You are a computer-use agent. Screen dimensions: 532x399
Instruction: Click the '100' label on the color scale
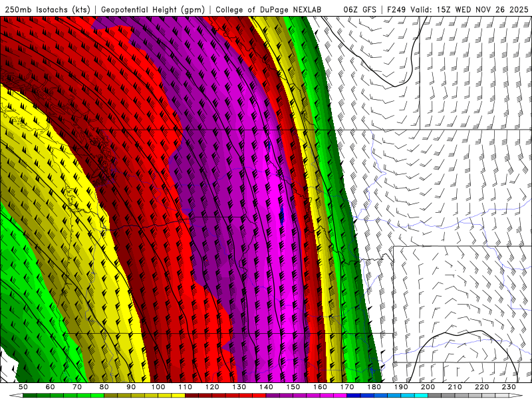click(x=158, y=387)
